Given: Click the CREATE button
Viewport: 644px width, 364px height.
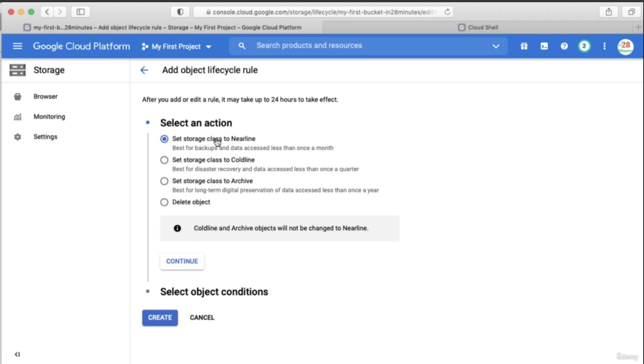Looking at the screenshot, I should (160, 318).
